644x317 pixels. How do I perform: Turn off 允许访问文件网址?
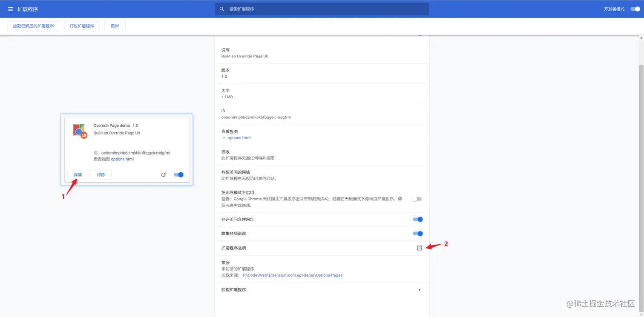click(x=417, y=219)
